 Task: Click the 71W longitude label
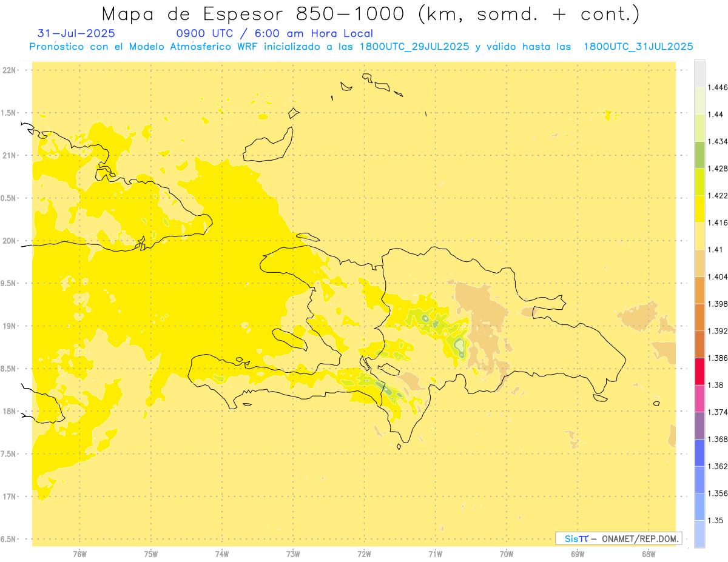point(435,554)
